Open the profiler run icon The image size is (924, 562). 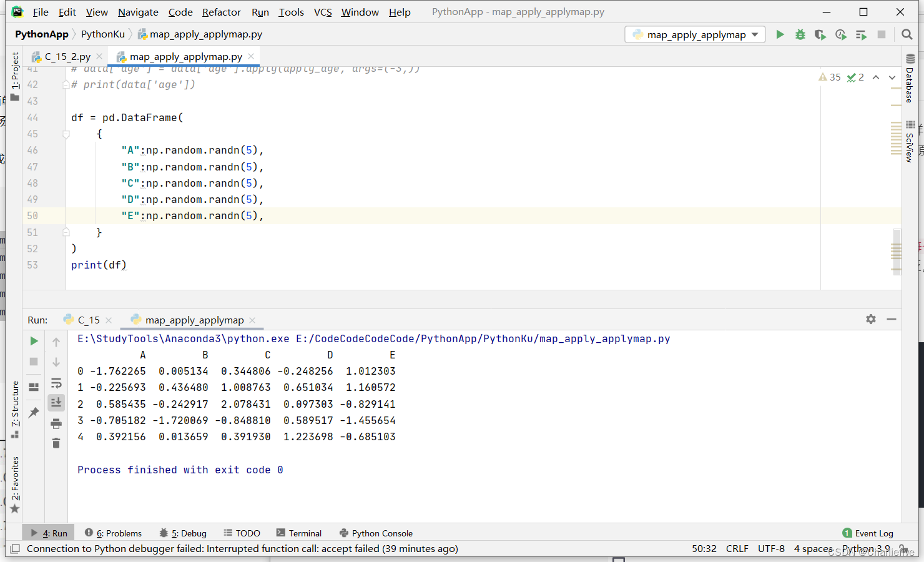pos(841,34)
